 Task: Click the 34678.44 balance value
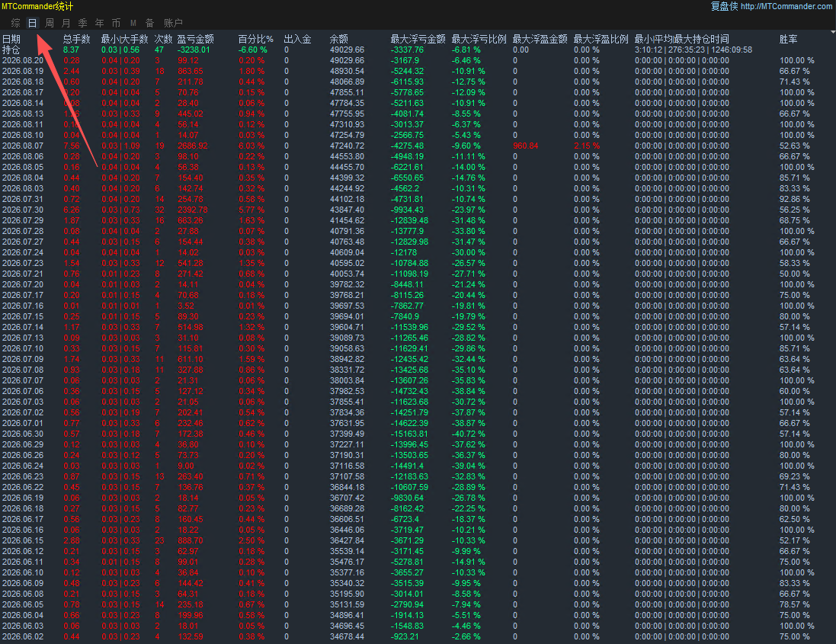(347, 636)
